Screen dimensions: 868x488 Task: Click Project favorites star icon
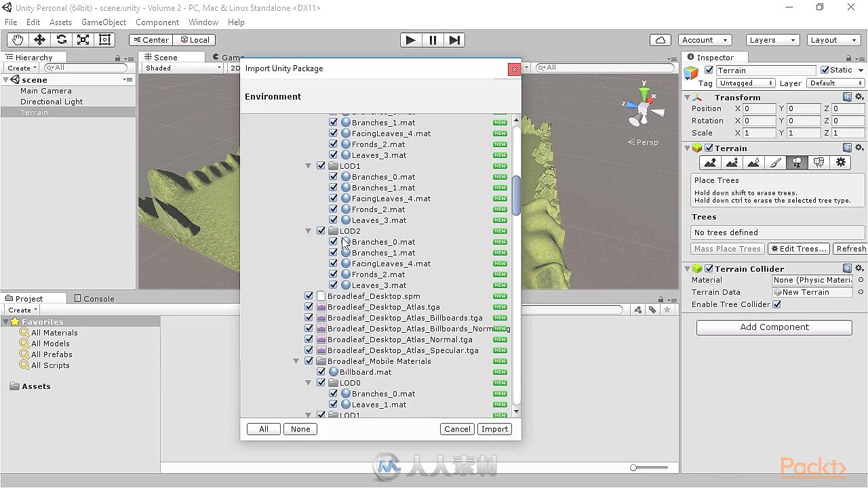point(667,310)
